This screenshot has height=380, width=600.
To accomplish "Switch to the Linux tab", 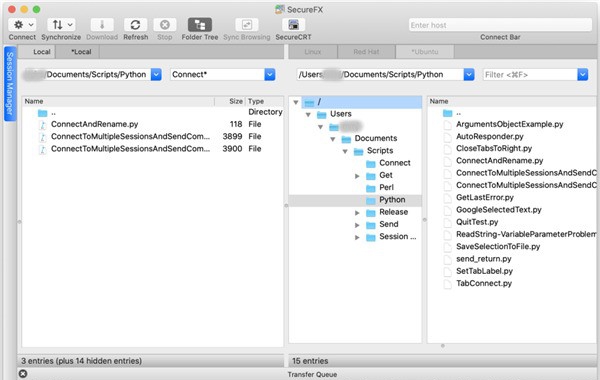I will click(313, 52).
